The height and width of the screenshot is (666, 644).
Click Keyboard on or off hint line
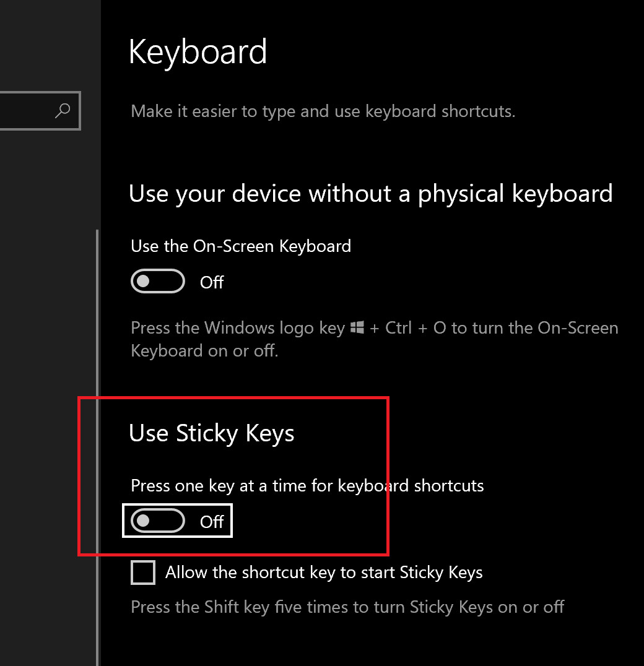[x=204, y=351]
